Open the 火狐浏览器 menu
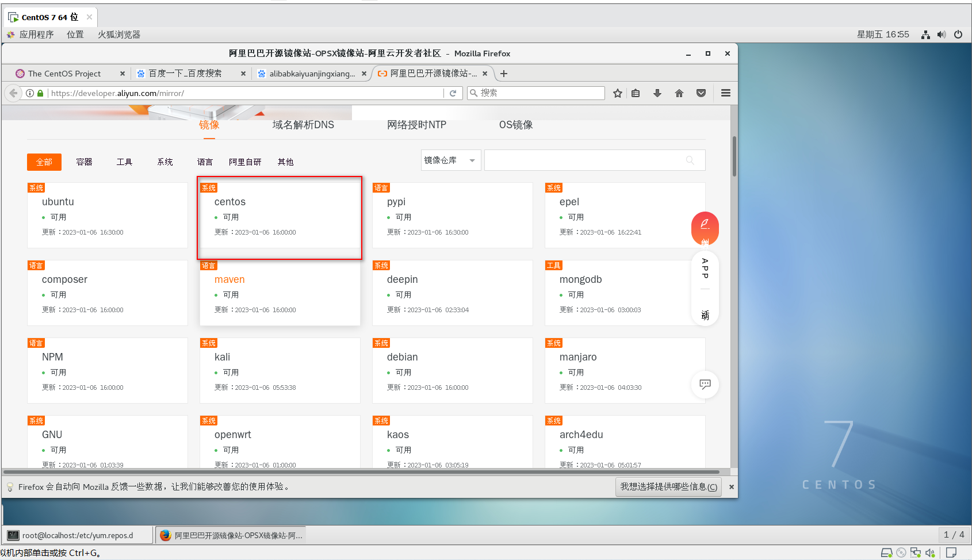Viewport: 972px width, 560px height. click(x=119, y=34)
